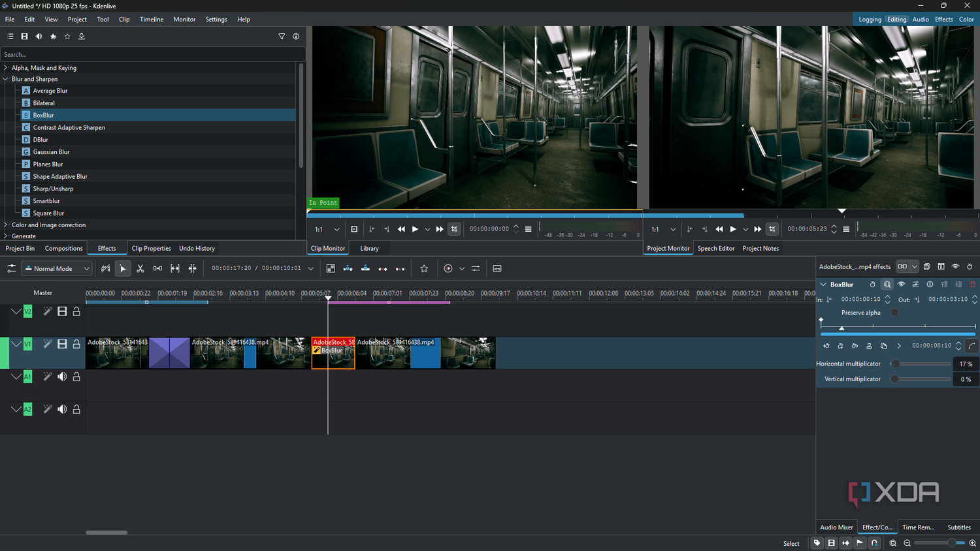Viewport: 980px width, 551px height.
Task: Select Gaussian Blur in effects list
Action: pyautogui.click(x=51, y=152)
